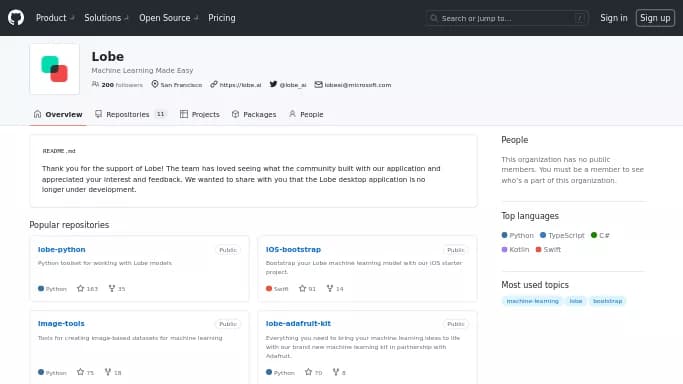Click the People sidebar heading
Image resolution: width=683 pixels, height=384 pixels.
[x=514, y=140]
